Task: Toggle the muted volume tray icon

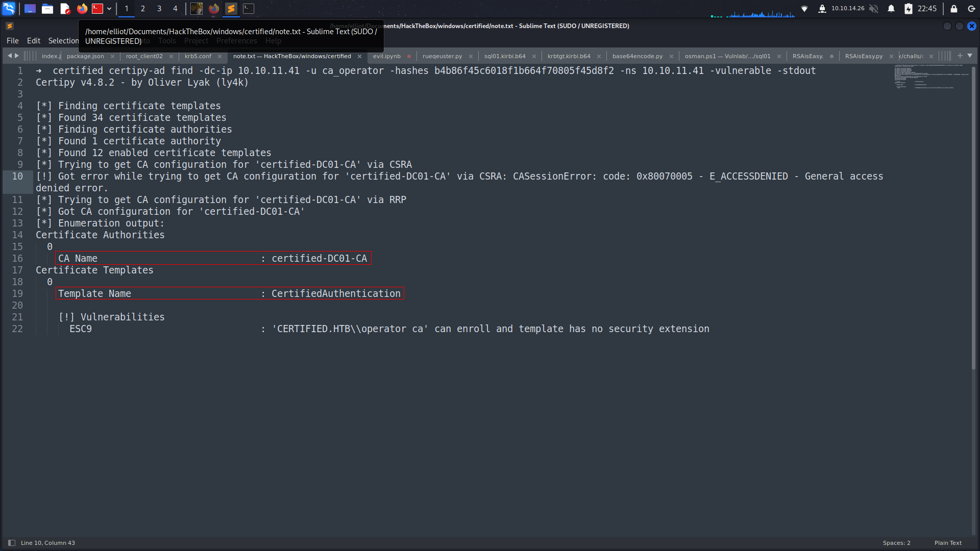Action: (x=874, y=9)
